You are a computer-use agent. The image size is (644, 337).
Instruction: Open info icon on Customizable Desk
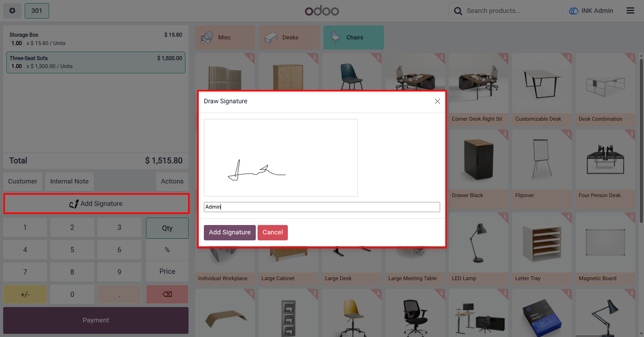(x=568, y=57)
